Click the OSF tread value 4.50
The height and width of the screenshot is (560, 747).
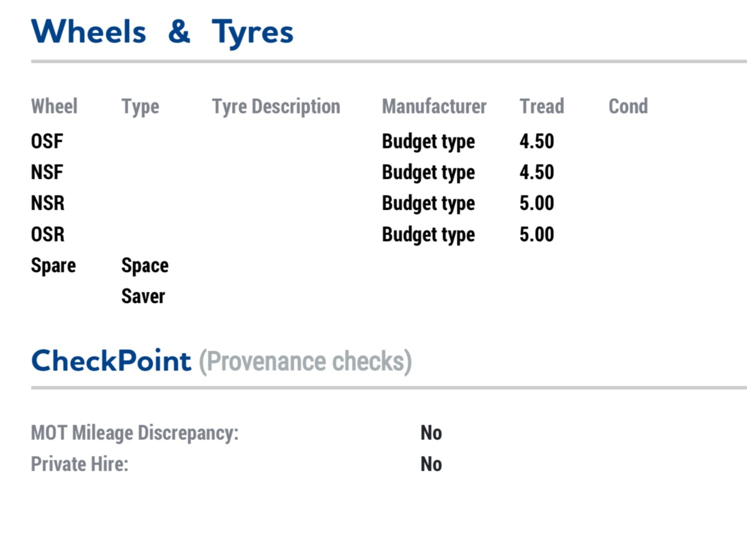point(537,141)
